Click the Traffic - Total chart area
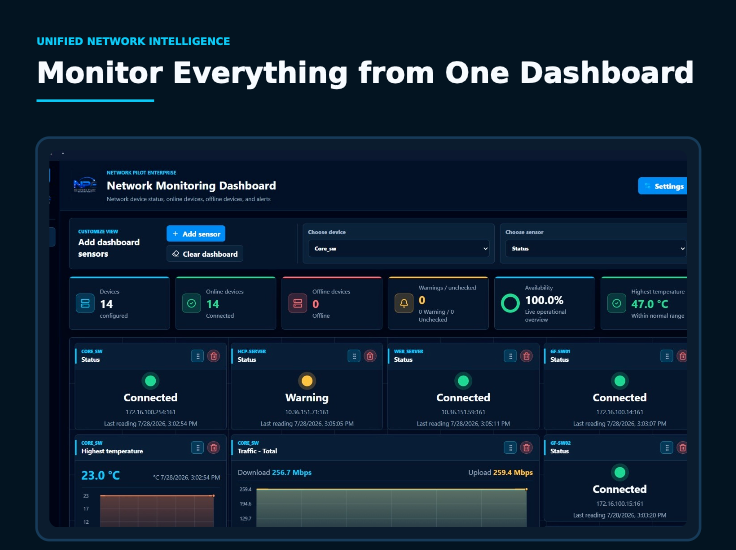The height and width of the screenshot is (550, 736). pos(391,507)
